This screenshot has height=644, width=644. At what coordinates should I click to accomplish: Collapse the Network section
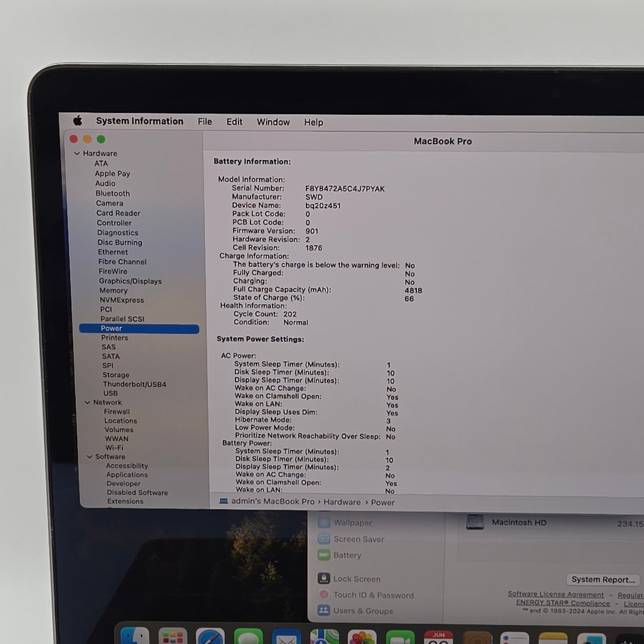87,402
